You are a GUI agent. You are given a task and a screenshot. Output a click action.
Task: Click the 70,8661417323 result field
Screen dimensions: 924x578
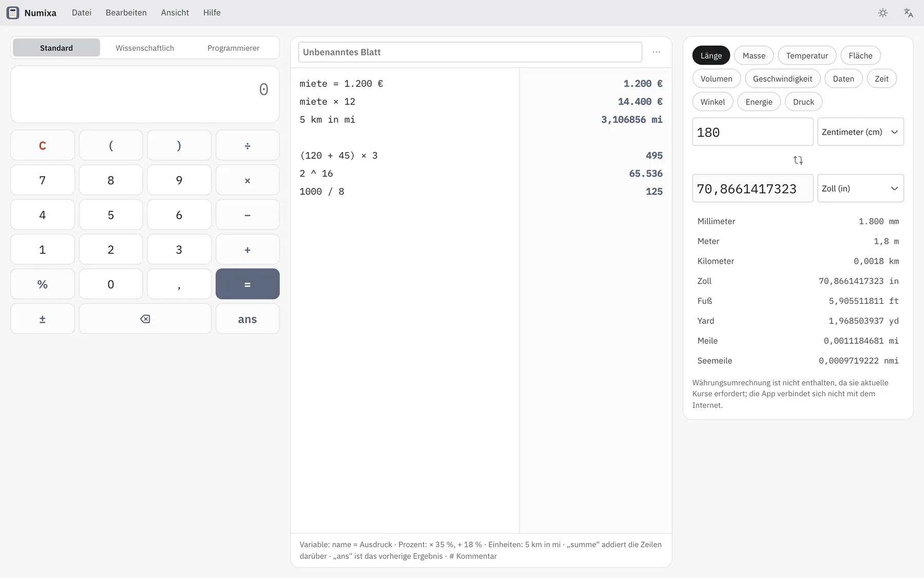coord(753,189)
